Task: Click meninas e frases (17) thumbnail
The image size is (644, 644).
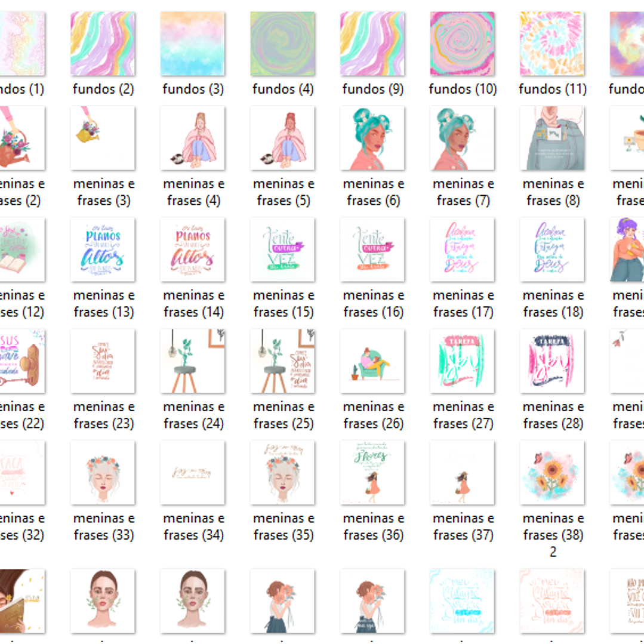Action: tap(463, 249)
